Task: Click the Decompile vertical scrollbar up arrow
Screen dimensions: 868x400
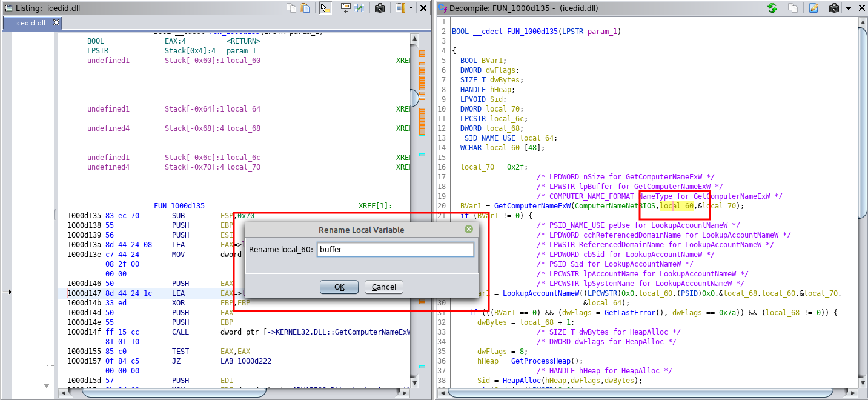Action: [x=863, y=22]
